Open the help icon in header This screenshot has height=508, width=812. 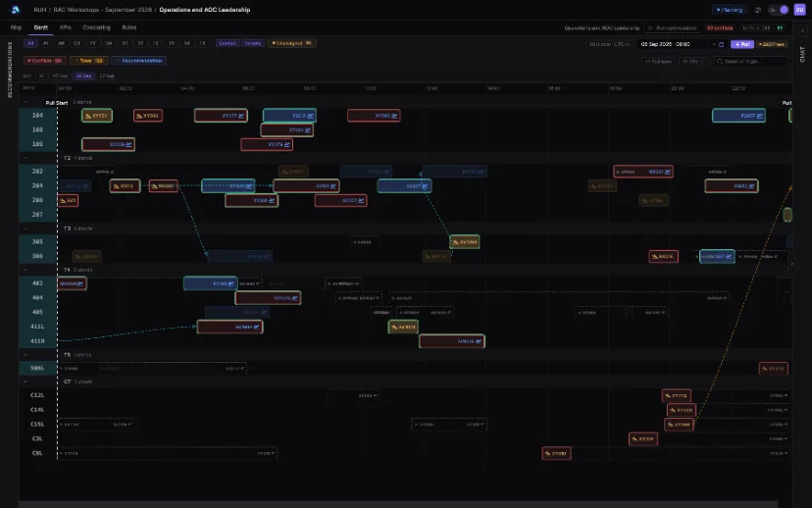click(x=758, y=10)
